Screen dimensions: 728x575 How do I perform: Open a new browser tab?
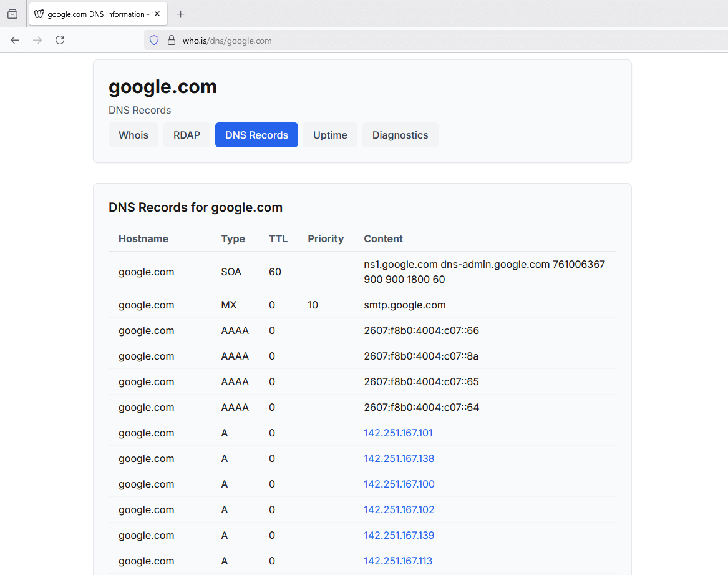(181, 14)
